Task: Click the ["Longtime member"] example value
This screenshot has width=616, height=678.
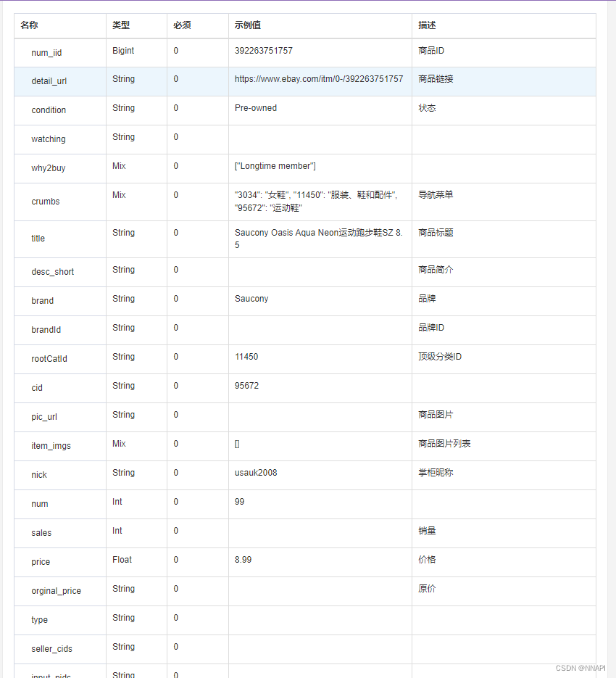Action: (275, 165)
